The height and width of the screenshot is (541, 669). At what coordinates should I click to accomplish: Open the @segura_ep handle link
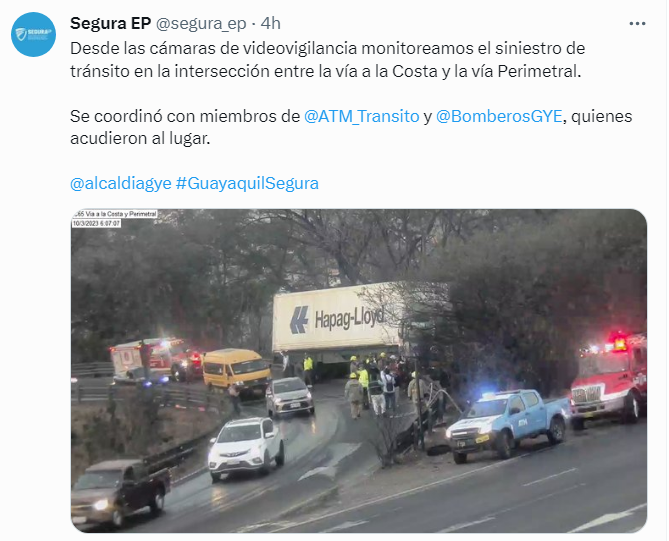201,24
